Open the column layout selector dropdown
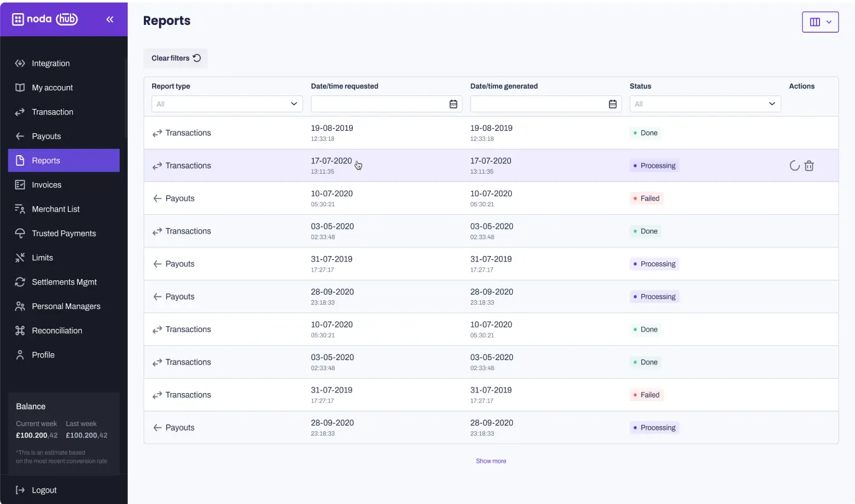 820,22
